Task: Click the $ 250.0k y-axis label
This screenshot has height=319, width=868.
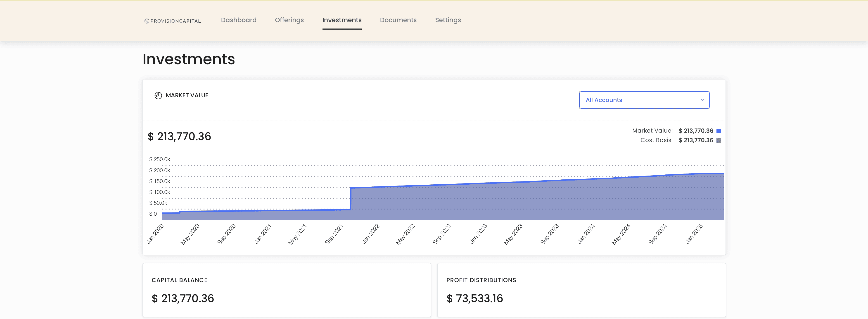Action: [160, 159]
